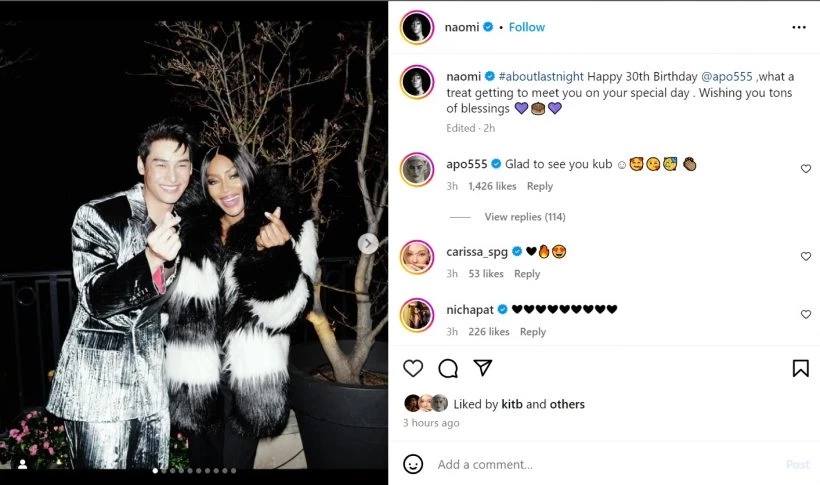Open @apo555 mention in caption
820x485 pixels.
pyautogui.click(x=726, y=76)
